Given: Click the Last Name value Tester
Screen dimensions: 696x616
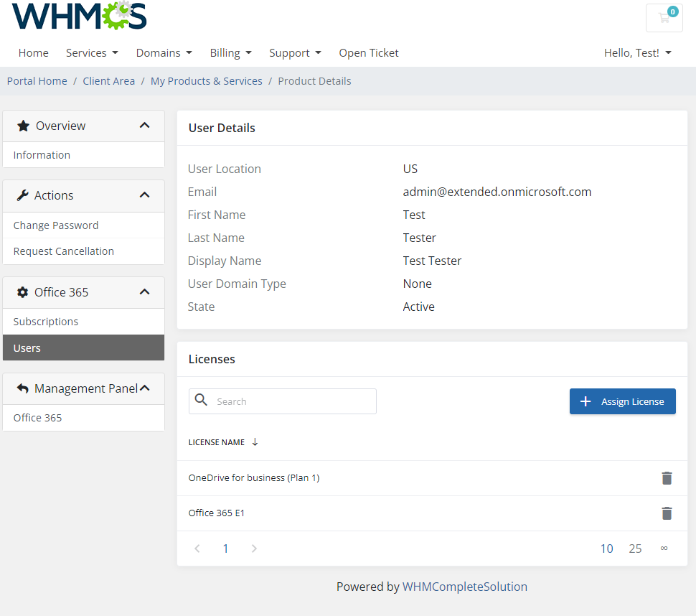Looking at the screenshot, I should pos(420,238).
